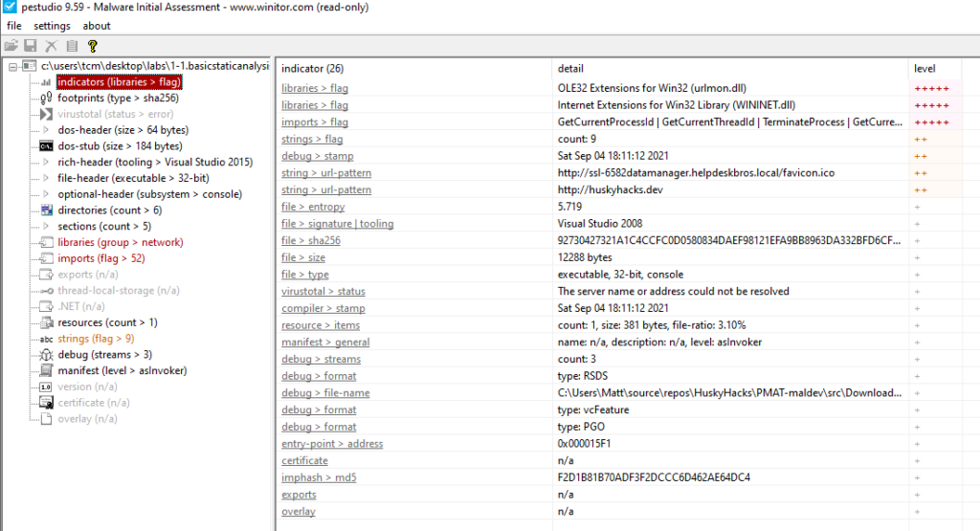Select indicators (libraries > flag) tree item
Screen dimensions: 980x531
click(x=119, y=82)
